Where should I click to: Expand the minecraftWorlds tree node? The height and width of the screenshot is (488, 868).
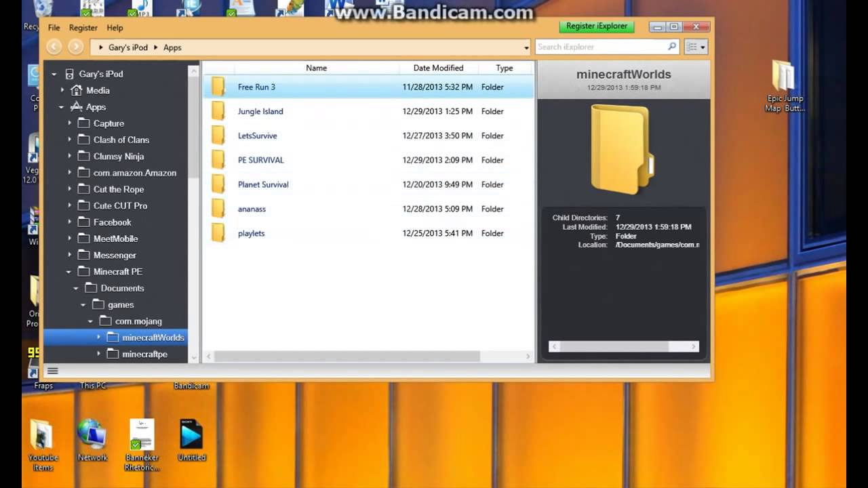pos(98,338)
